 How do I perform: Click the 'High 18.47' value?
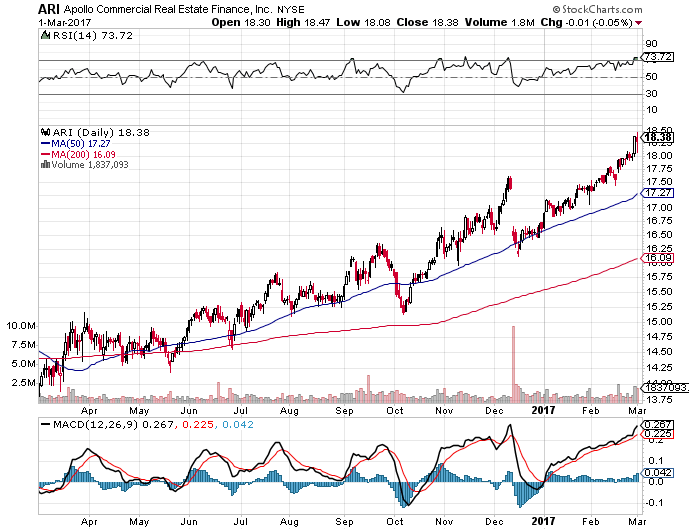coord(303,23)
